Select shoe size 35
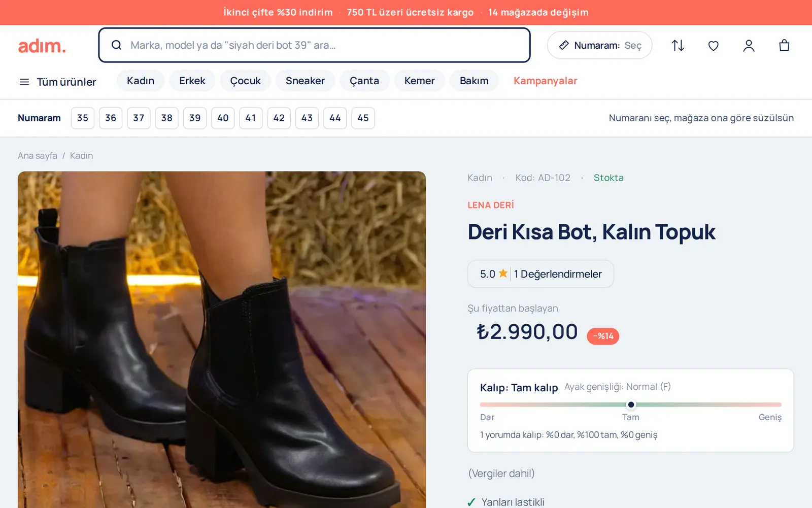The height and width of the screenshot is (508, 812). [83, 118]
